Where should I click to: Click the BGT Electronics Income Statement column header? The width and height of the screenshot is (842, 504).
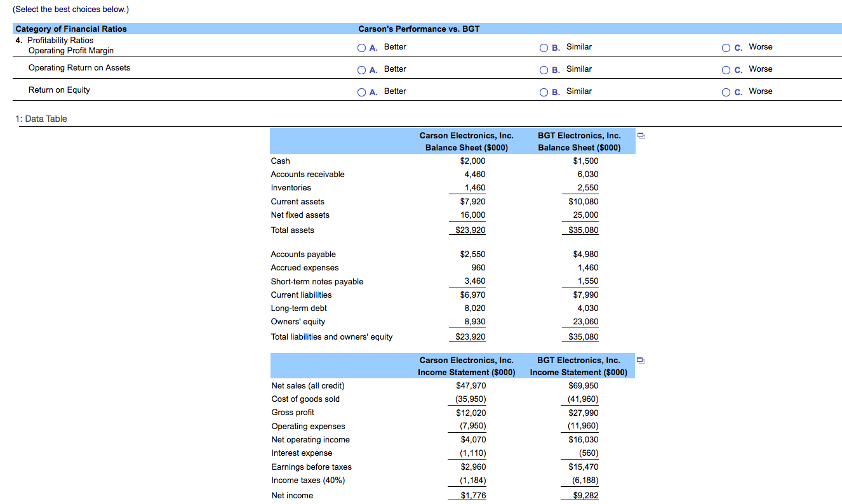(x=580, y=366)
